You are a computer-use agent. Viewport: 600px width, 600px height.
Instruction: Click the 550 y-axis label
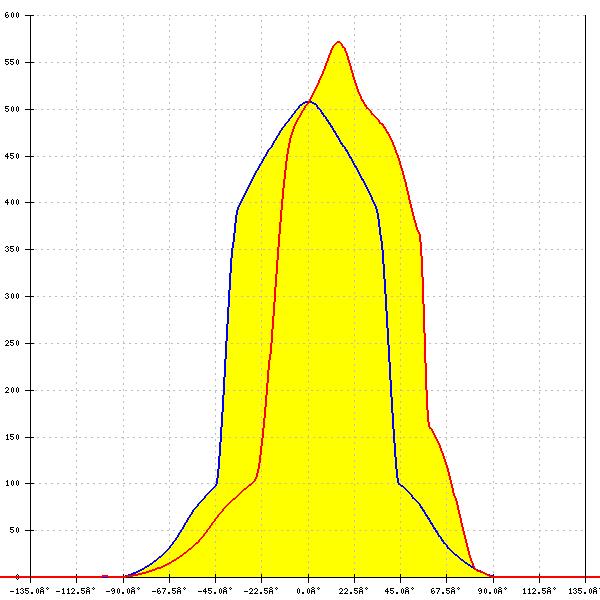pos(12,62)
